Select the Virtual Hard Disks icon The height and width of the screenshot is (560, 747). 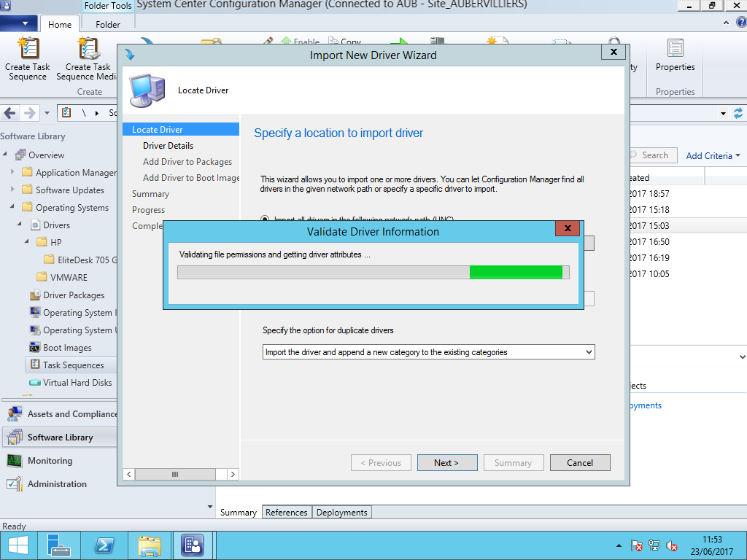click(x=35, y=382)
